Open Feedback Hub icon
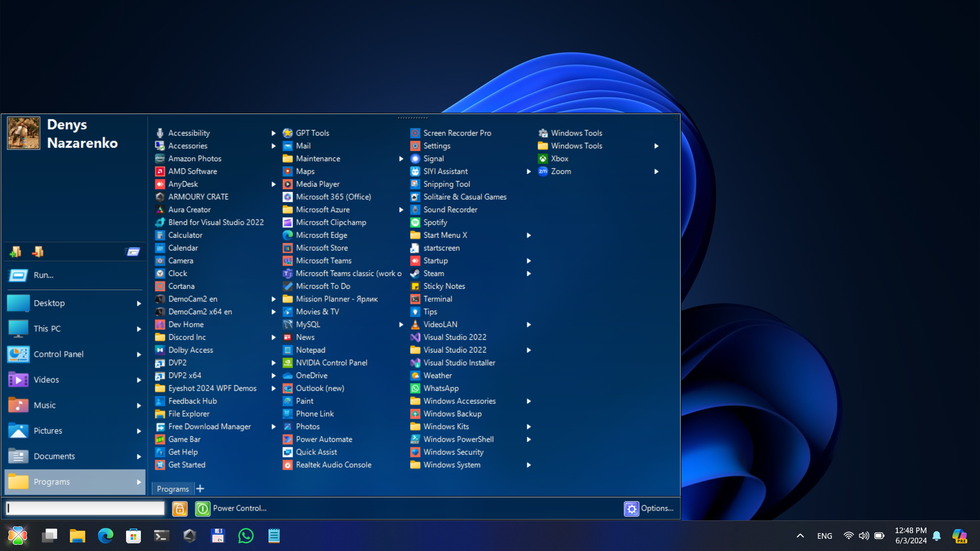 click(x=160, y=401)
